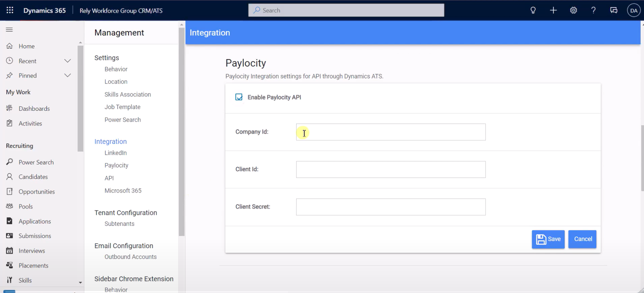Viewport: 644px width, 293px height.
Task: Open API integration settings
Action: [x=109, y=178]
